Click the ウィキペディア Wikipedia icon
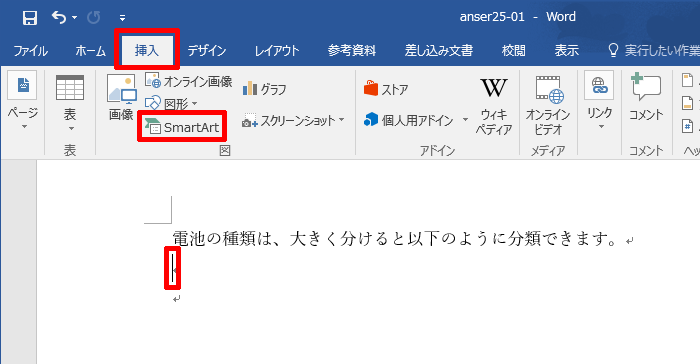The width and height of the screenshot is (700, 364). [493, 106]
